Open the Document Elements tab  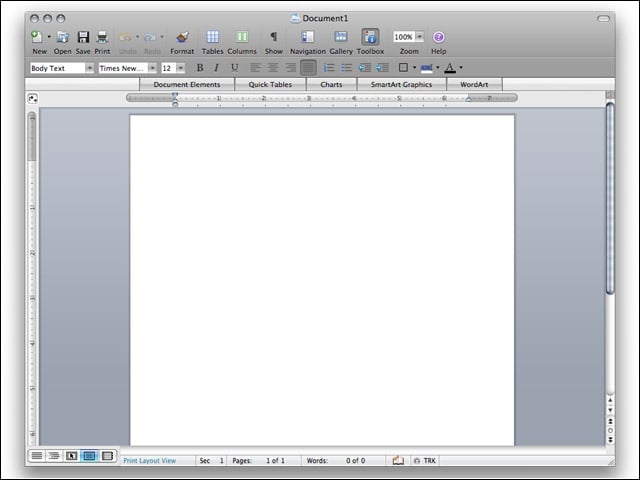pos(187,84)
